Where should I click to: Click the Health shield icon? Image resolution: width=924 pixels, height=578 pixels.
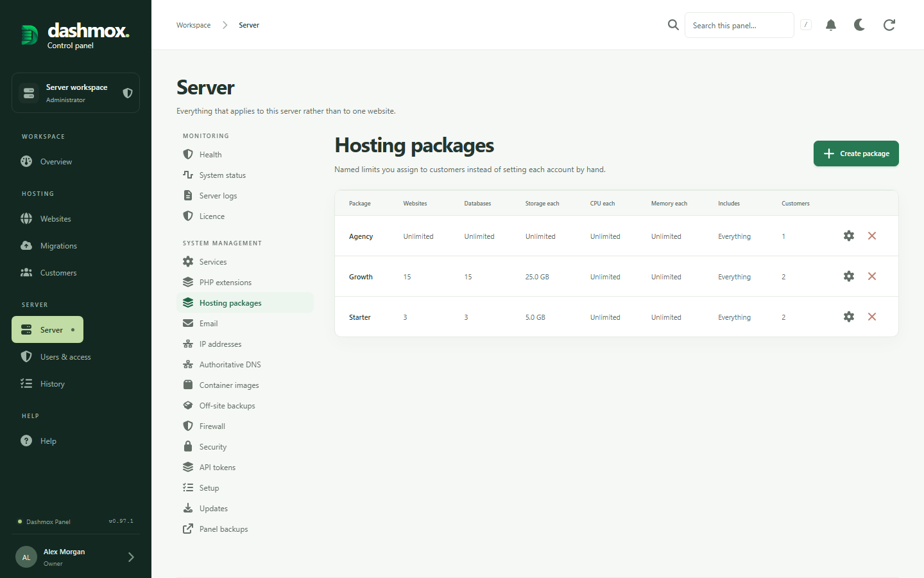click(x=188, y=154)
